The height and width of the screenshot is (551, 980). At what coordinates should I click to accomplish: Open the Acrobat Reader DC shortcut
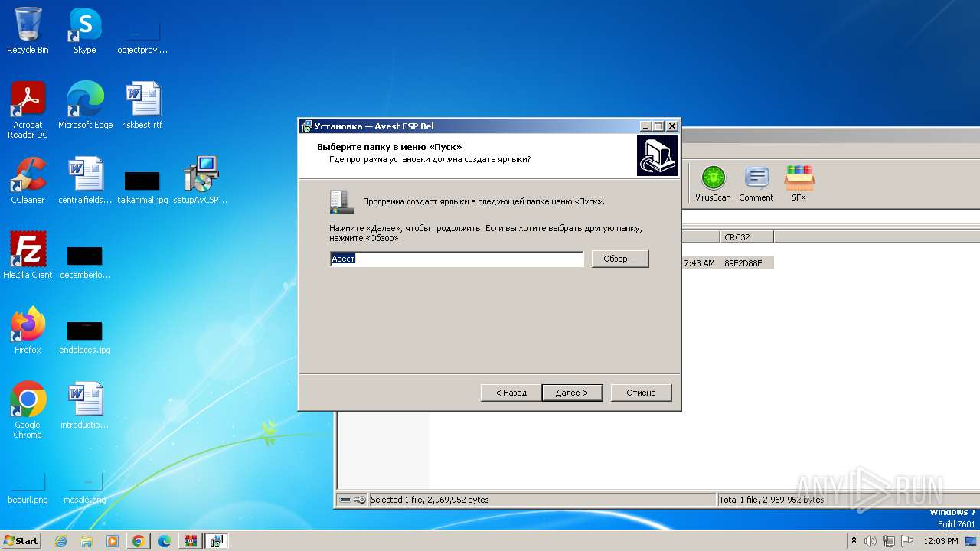tap(28, 110)
